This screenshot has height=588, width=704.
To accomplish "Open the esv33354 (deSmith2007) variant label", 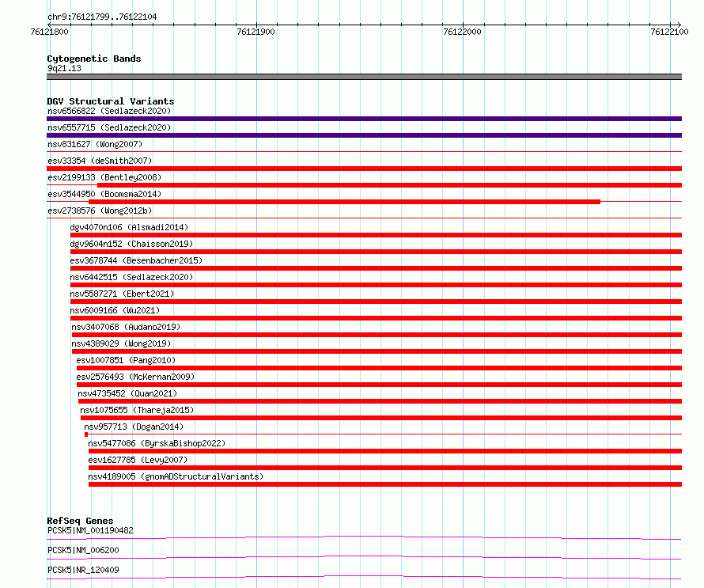I will tap(100, 161).
